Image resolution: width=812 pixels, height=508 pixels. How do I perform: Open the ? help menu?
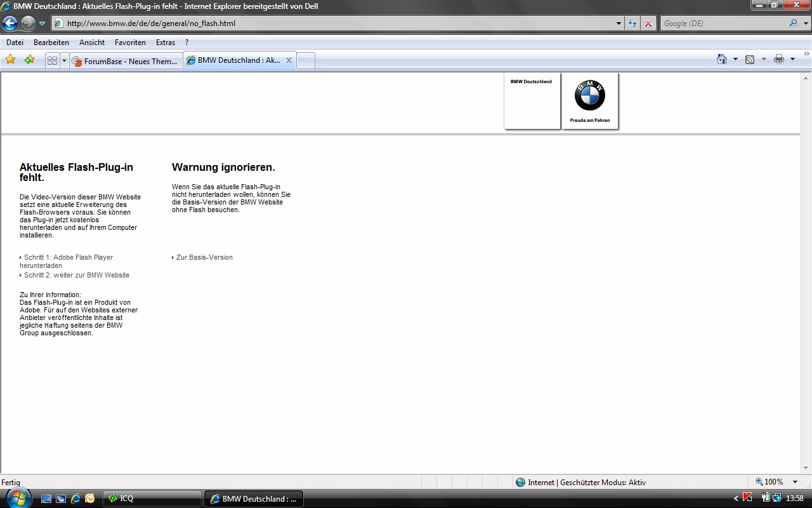pyautogui.click(x=187, y=43)
